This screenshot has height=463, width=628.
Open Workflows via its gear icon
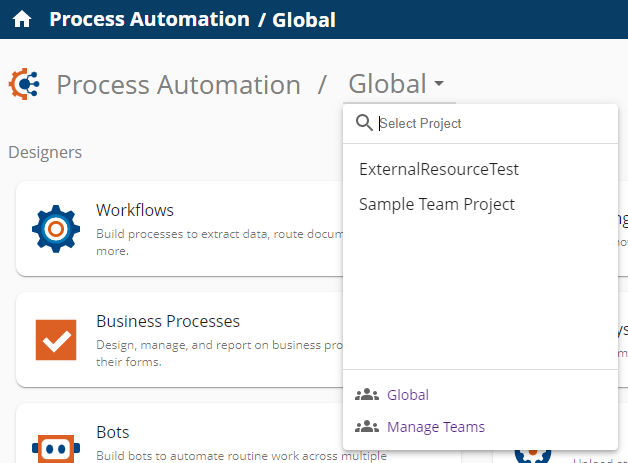[56, 228]
